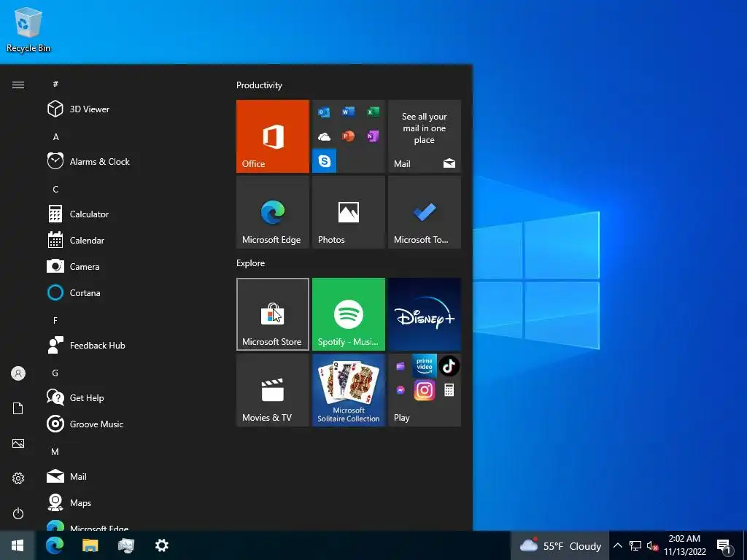Click the OneNote icon in Office folder
The width and height of the screenshot is (747, 560).
[x=373, y=136]
